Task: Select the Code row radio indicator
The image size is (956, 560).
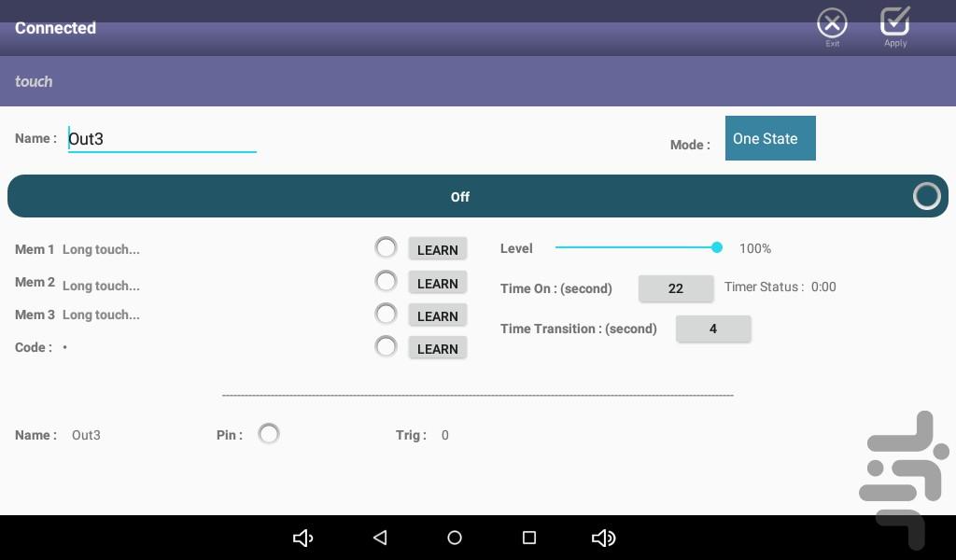Action: pos(386,346)
